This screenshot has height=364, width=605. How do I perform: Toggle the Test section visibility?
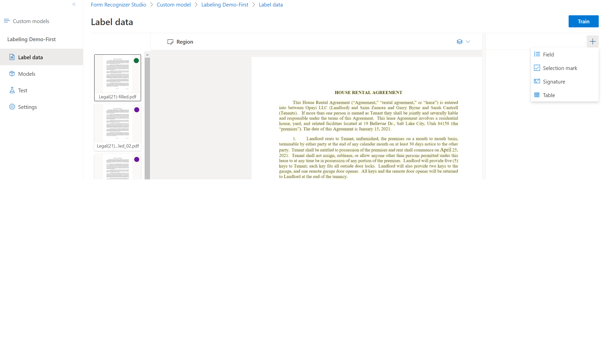23,90
